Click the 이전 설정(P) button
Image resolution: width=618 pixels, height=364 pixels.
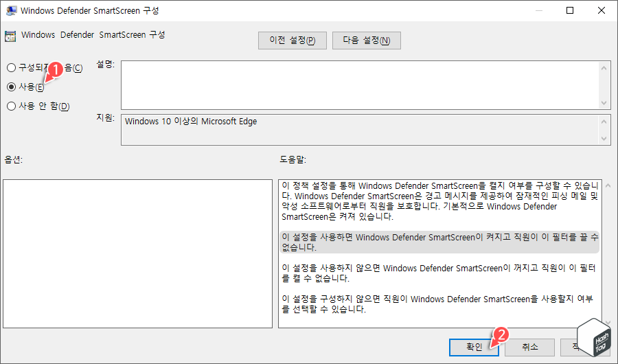(x=292, y=41)
